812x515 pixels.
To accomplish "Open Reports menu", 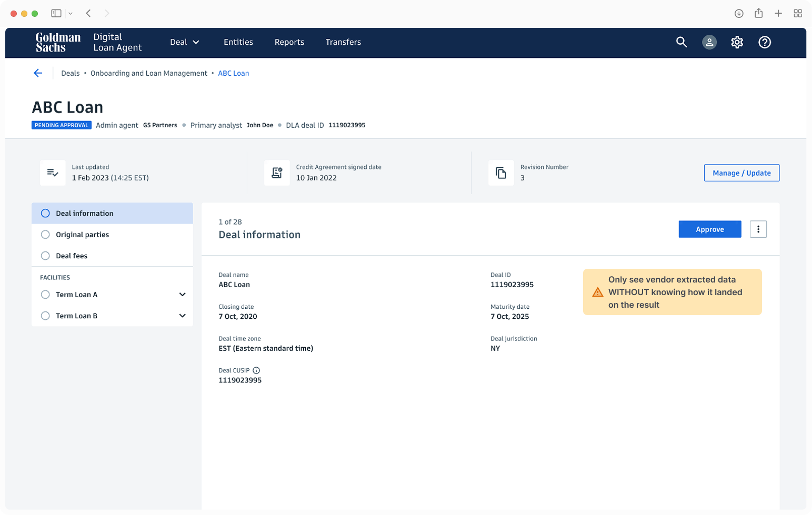I will pyautogui.click(x=289, y=42).
